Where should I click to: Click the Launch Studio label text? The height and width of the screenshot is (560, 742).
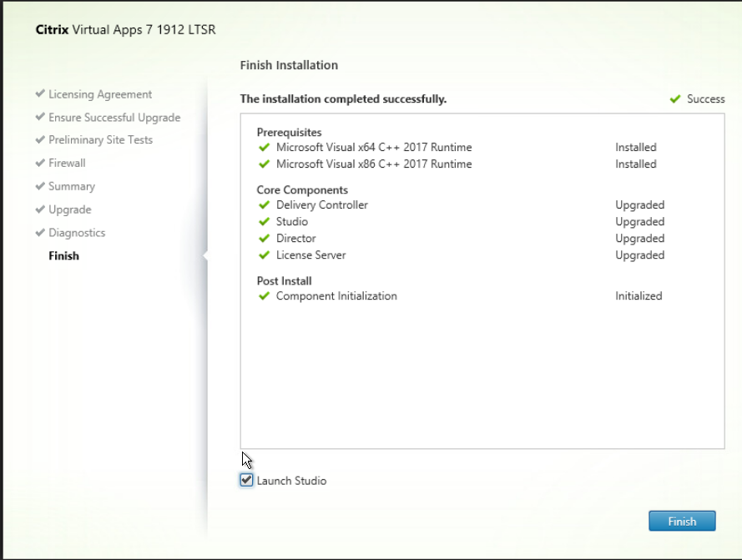tap(291, 481)
